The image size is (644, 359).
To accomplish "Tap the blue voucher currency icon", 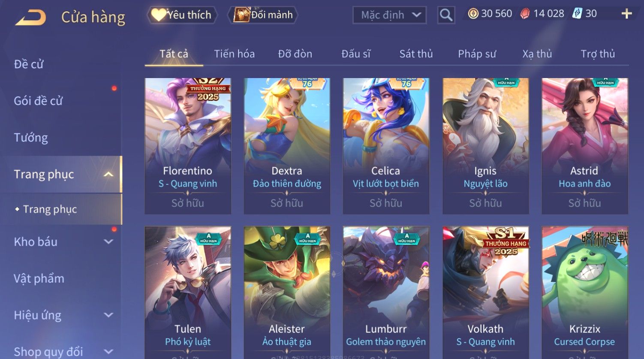I will (x=577, y=14).
